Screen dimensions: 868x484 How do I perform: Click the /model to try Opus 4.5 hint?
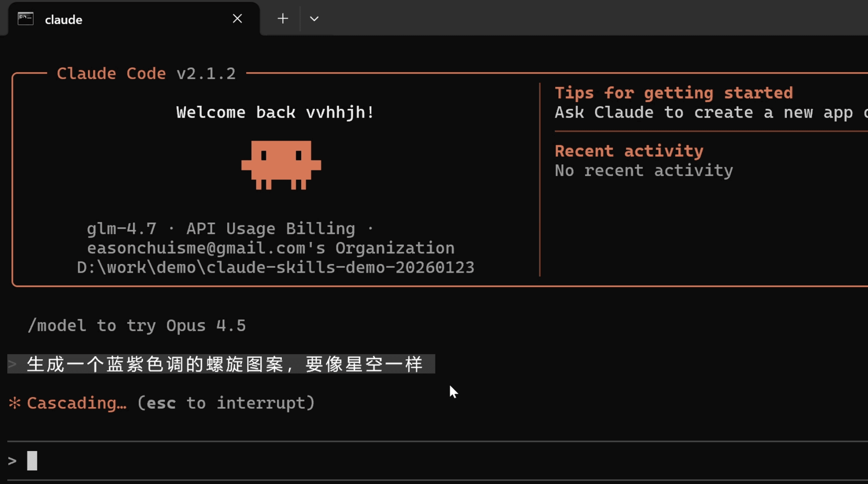tap(137, 325)
